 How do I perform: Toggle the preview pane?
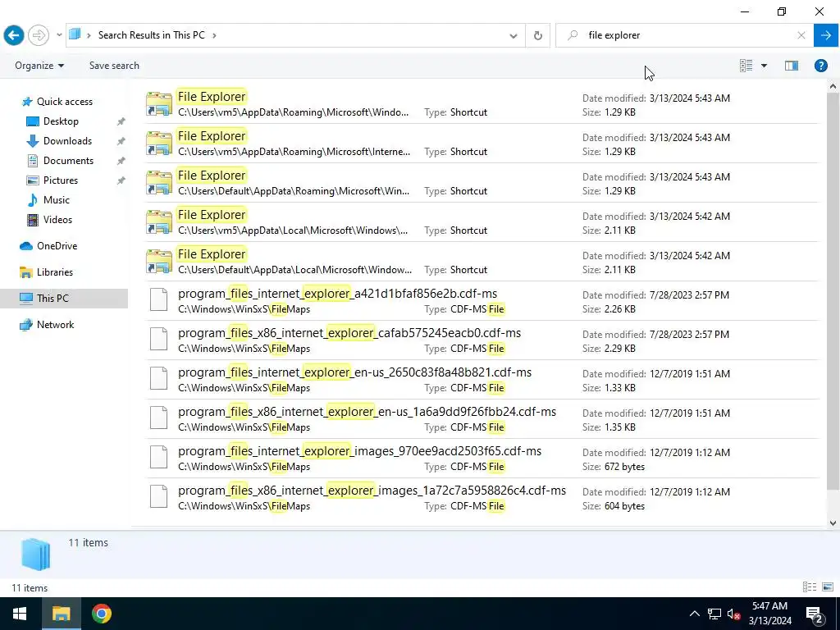coord(792,66)
